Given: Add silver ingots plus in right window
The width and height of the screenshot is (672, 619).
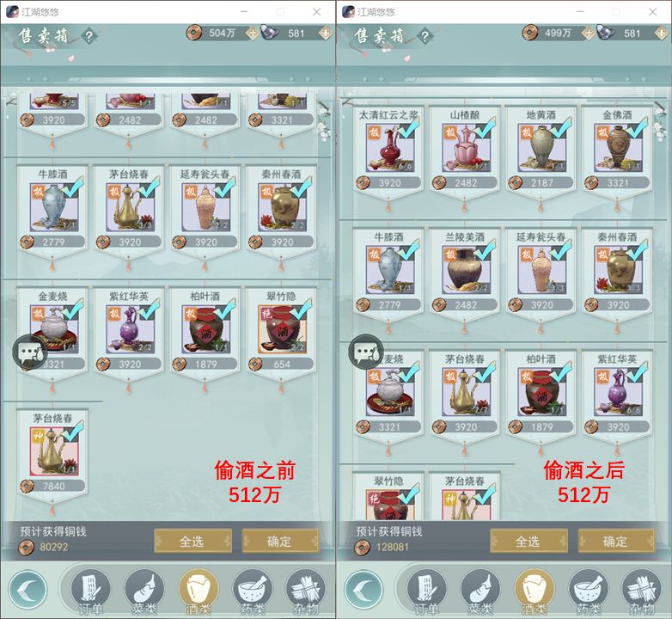Looking at the screenshot, I should (x=662, y=33).
